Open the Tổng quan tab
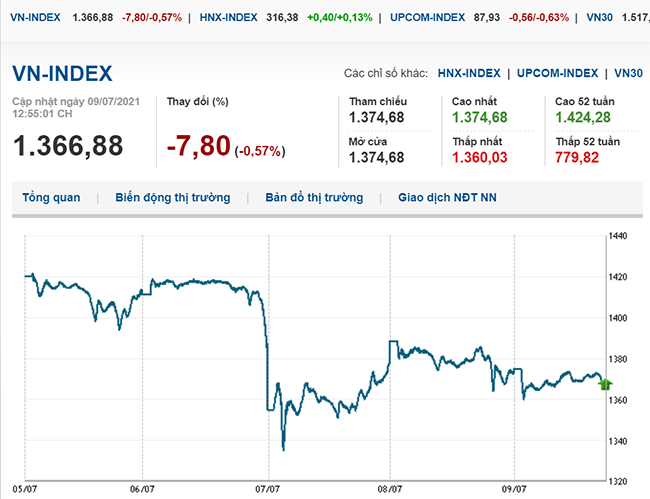Screen dimensions: 650x499 [51, 198]
